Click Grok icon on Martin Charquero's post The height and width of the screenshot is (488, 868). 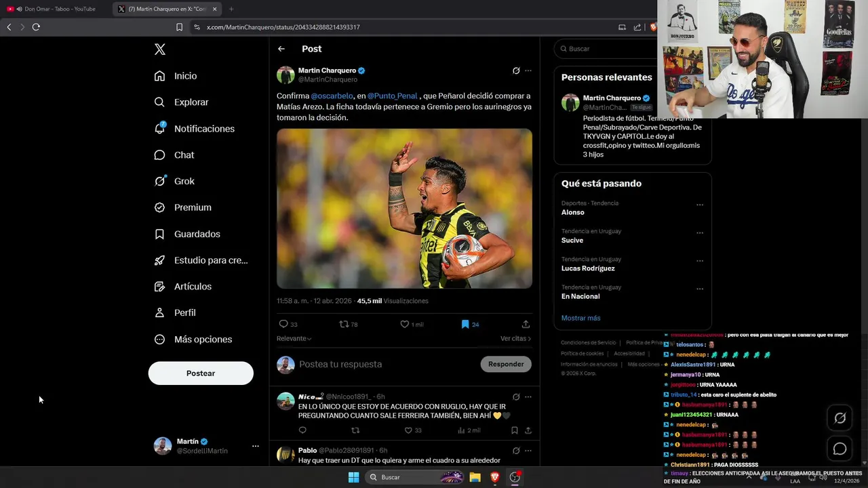[x=516, y=70]
